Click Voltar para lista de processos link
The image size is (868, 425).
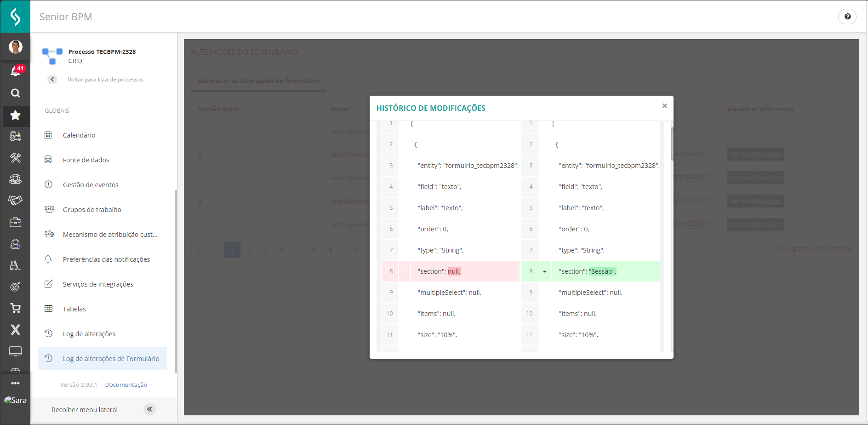[105, 80]
